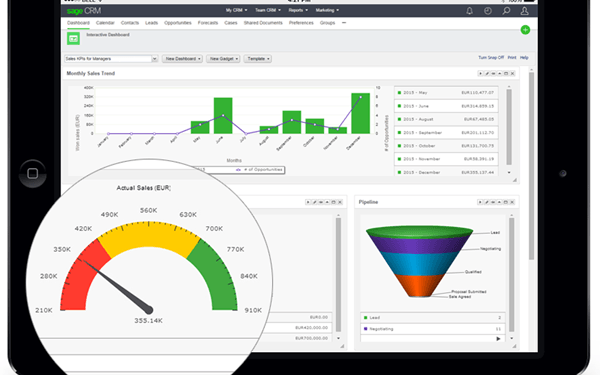
Task: Collapse Monthly Sales Trend gadget with up-arrow icon
Action: pyautogui.click(x=499, y=73)
